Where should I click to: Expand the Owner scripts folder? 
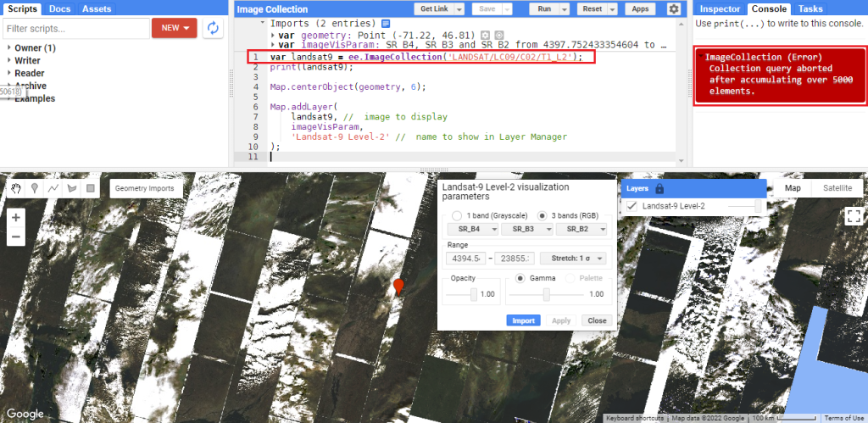click(9, 48)
